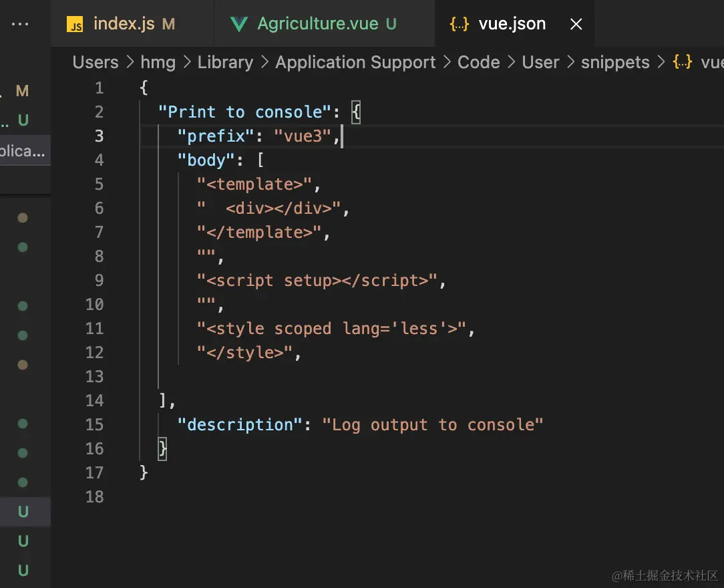The height and width of the screenshot is (588, 724).
Task: Click the Vue logo icon on Agriculture.vue tab
Action: pos(238,24)
